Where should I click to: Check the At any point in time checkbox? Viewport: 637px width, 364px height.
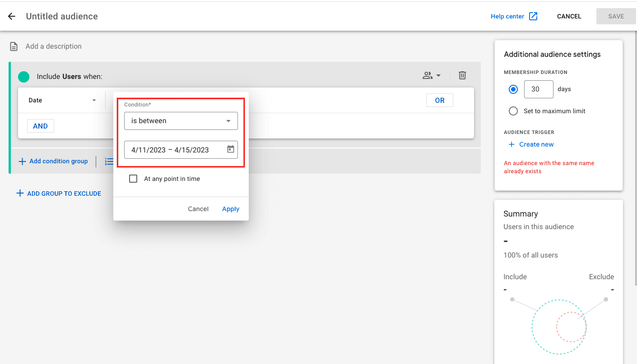coord(133,179)
